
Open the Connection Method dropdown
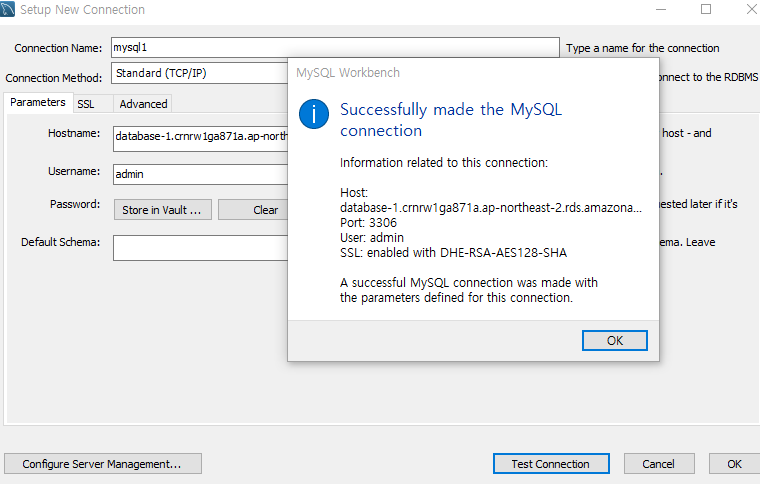pyautogui.click(x=200, y=73)
